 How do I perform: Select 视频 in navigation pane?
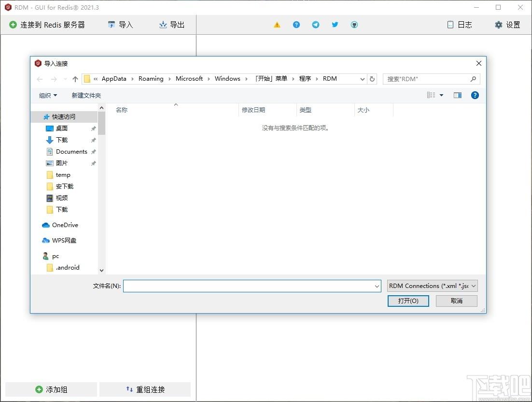point(62,198)
